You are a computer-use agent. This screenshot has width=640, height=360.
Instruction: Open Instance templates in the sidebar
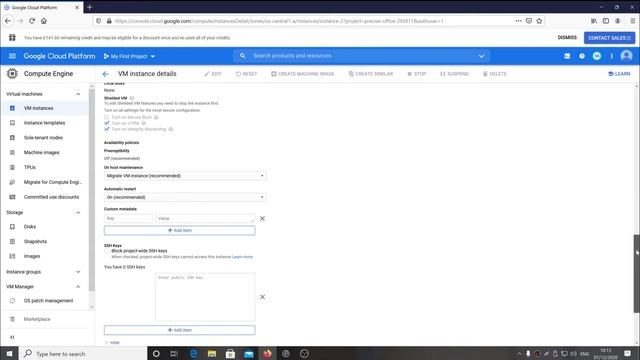44,123
